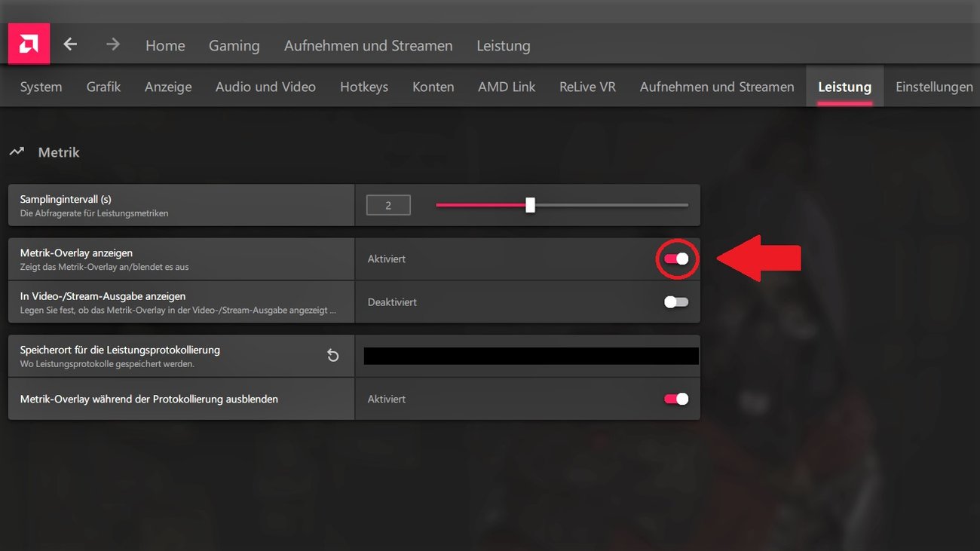Navigate forward using the right arrow
The image size is (980, 551).
tap(112, 44)
